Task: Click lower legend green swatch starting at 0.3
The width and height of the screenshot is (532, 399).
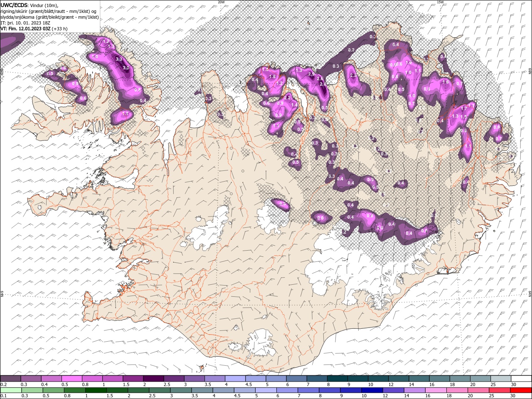Action: click(32, 390)
